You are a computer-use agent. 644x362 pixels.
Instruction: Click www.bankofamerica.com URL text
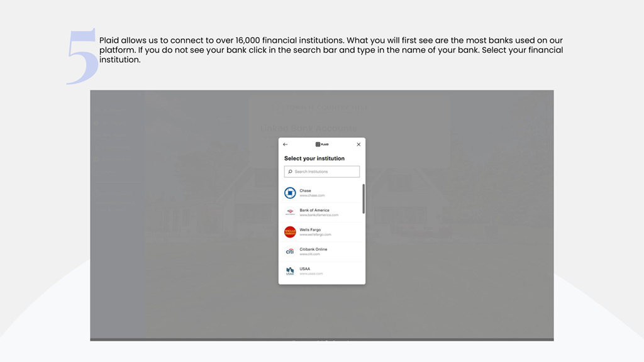pos(319,215)
